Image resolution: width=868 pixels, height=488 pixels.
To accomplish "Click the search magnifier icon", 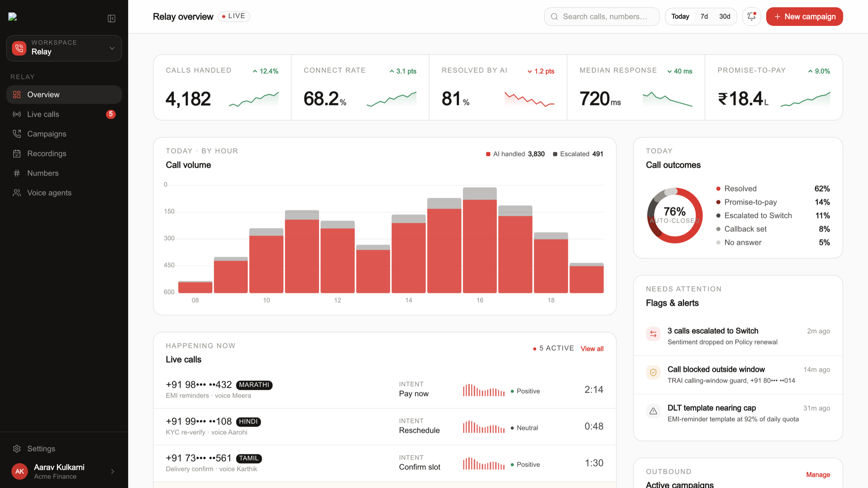I will [554, 17].
